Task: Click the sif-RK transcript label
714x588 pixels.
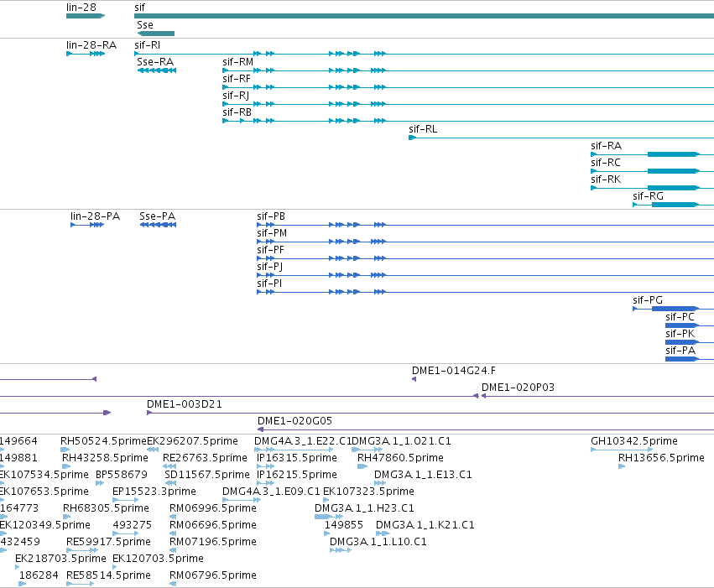Action: [x=606, y=180]
